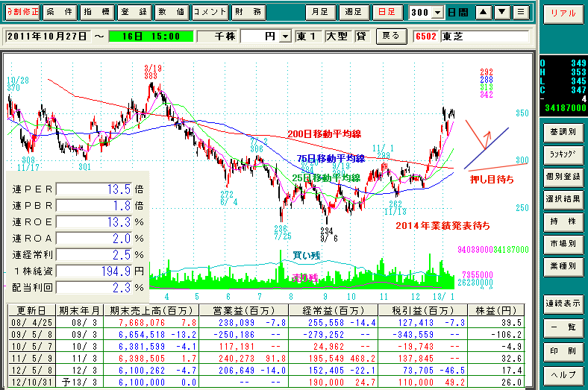Screen dimensions: 588x390
Task: Click the 25日移動平均線 chart label
Action: tap(326, 177)
